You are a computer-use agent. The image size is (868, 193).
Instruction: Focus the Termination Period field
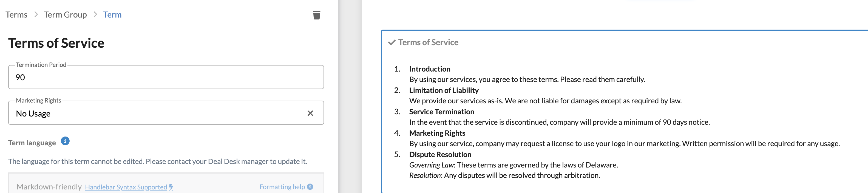(166, 77)
